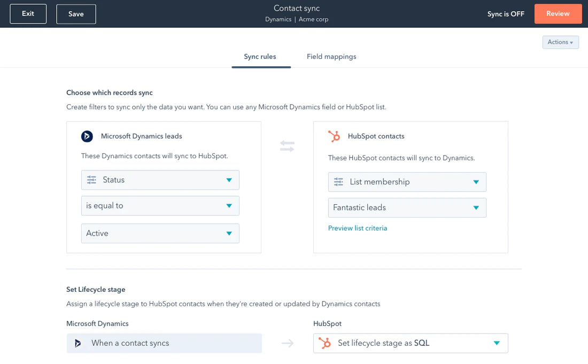Click the bidirectional sync arrows icon

[x=287, y=146]
